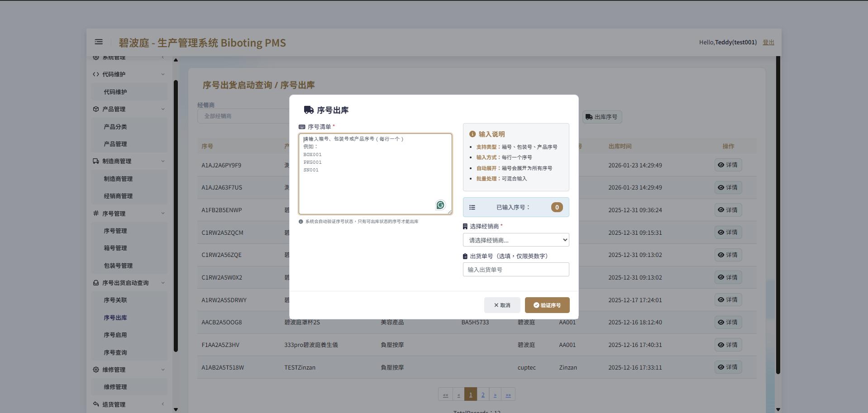This screenshot has width=868, height=413.
Task: Click the list icon beside 已输入序号
Action: [x=472, y=207]
